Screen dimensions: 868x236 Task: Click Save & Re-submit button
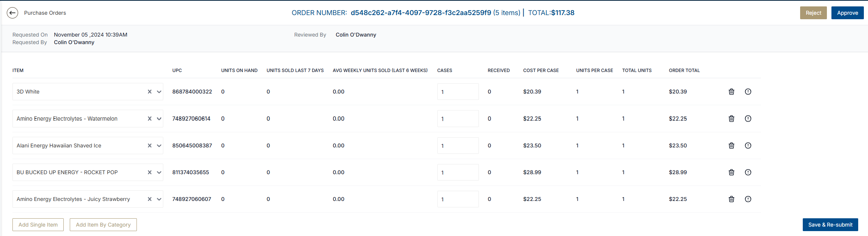830,225
